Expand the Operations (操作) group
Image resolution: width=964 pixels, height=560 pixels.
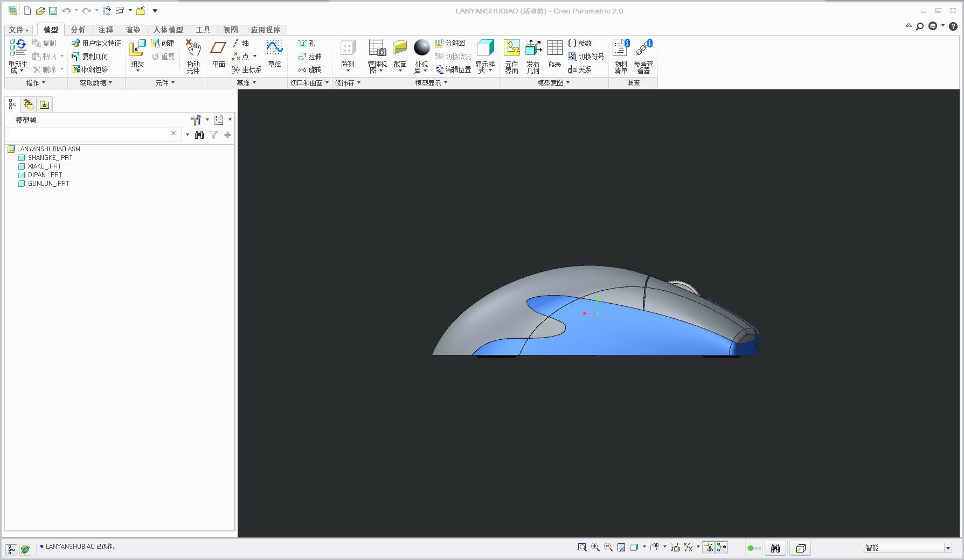[x=36, y=83]
